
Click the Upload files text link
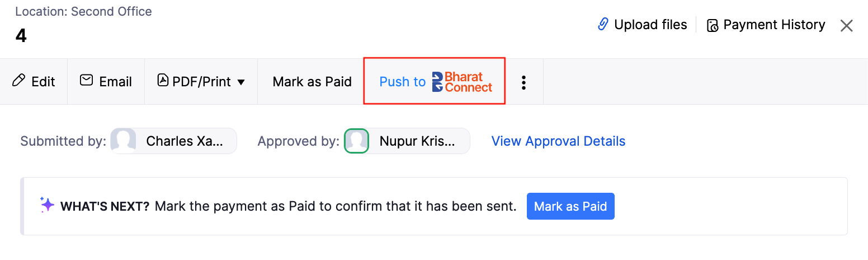click(x=650, y=25)
